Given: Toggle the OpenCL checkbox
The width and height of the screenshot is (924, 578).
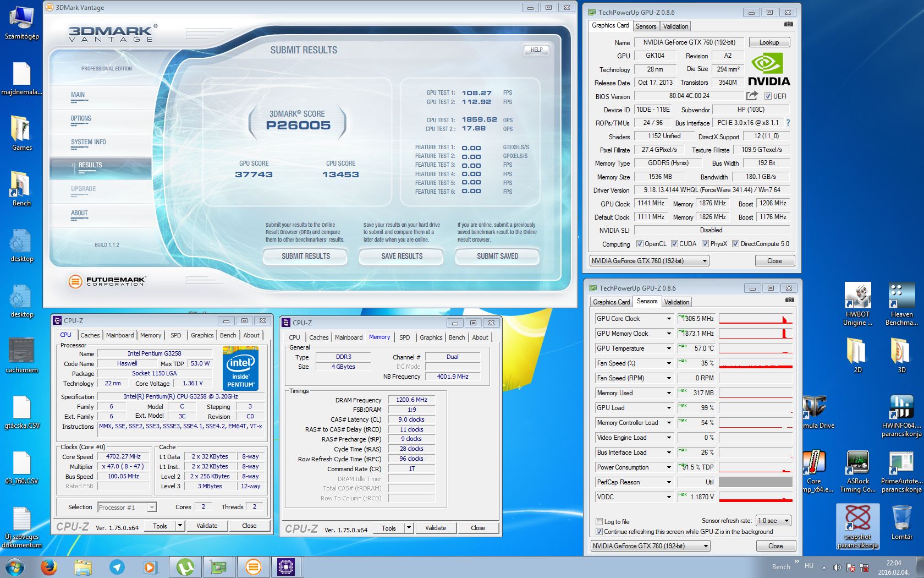Looking at the screenshot, I should [x=640, y=244].
